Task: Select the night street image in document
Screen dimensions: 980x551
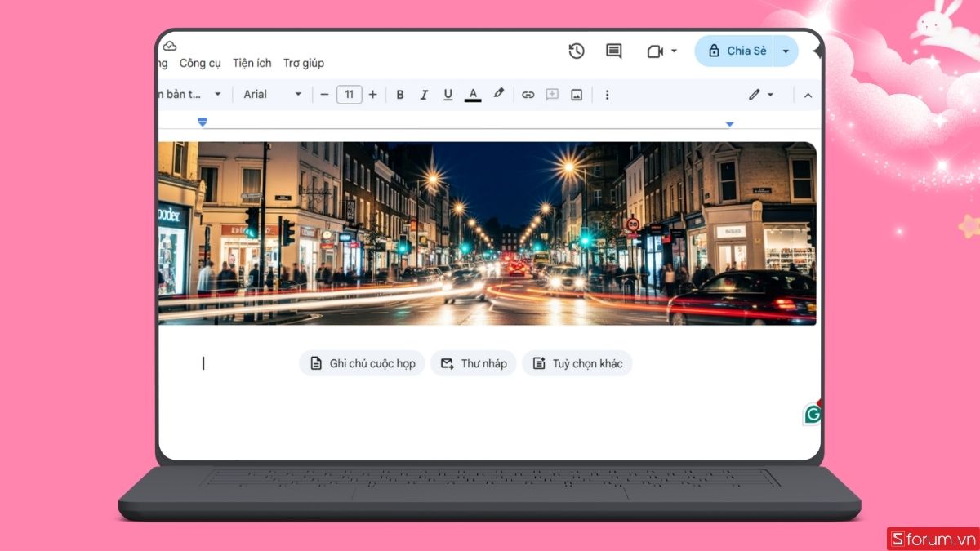Action: click(488, 233)
